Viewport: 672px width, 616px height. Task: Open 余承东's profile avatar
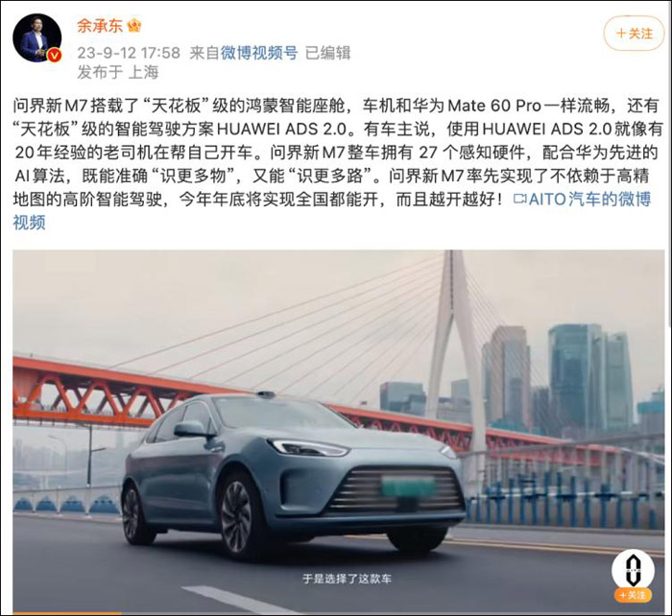point(37,38)
